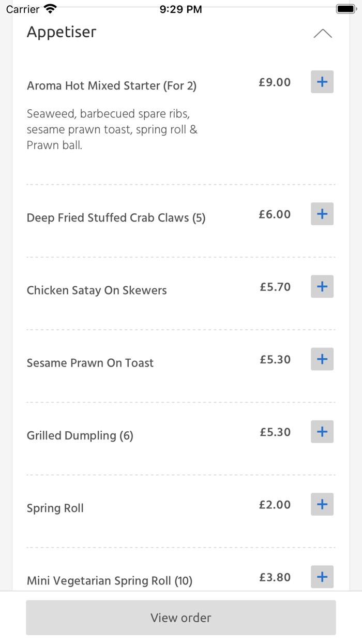Tap the £9.00 price label

(x=275, y=82)
